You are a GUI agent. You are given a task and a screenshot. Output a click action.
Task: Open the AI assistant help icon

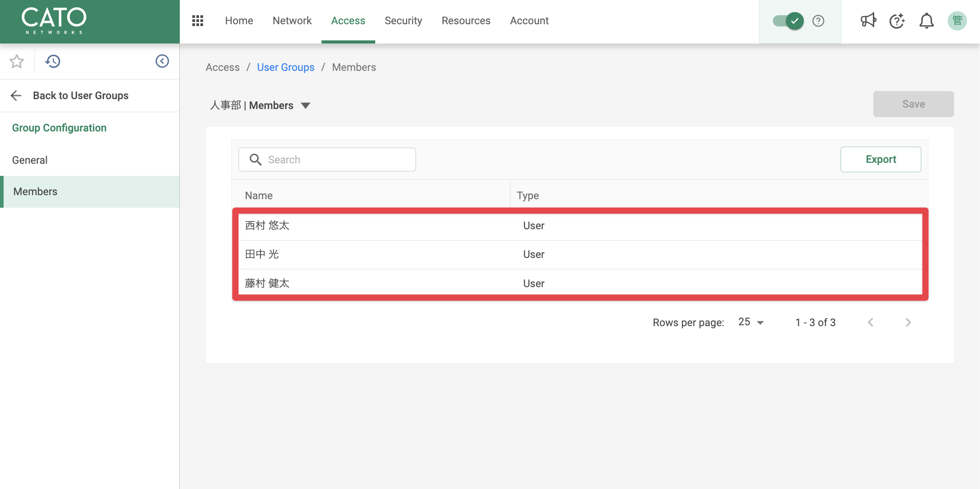(x=897, y=21)
